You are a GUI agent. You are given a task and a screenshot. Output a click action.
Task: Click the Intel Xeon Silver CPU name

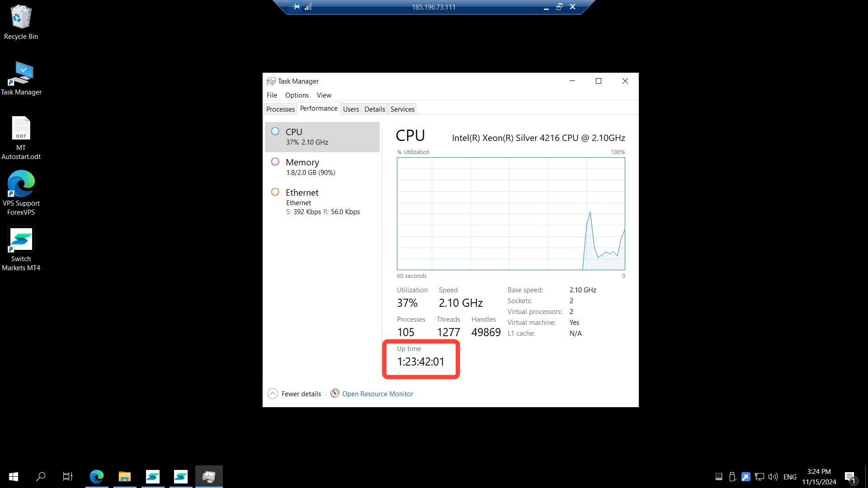coord(538,138)
